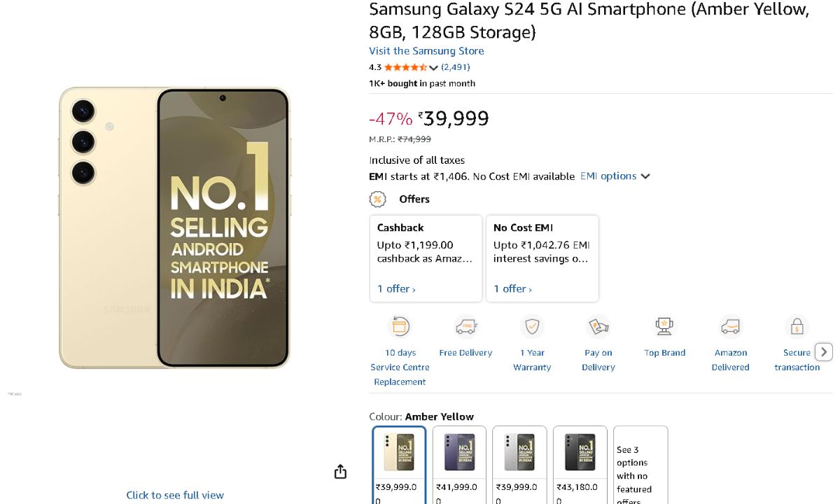840x504 pixels.
Task: Click the 1 Year Warranty shield icon
Action: (532, 326)
